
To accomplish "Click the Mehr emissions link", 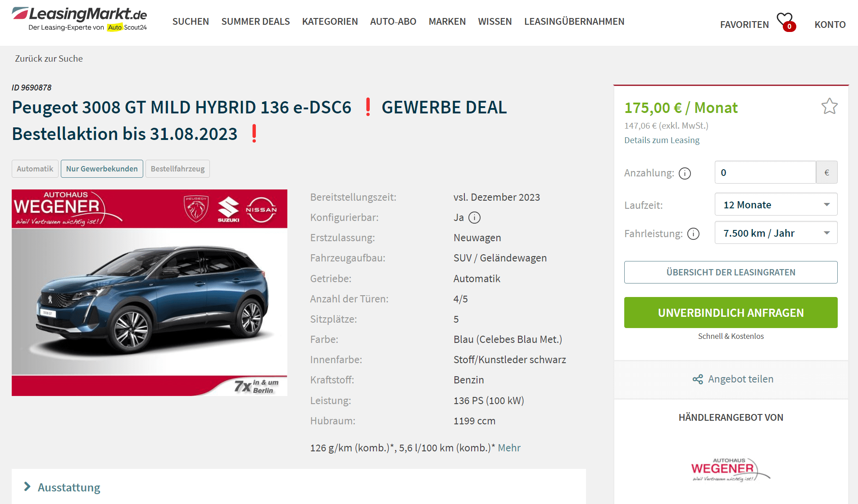I will (x=509, y=448).
